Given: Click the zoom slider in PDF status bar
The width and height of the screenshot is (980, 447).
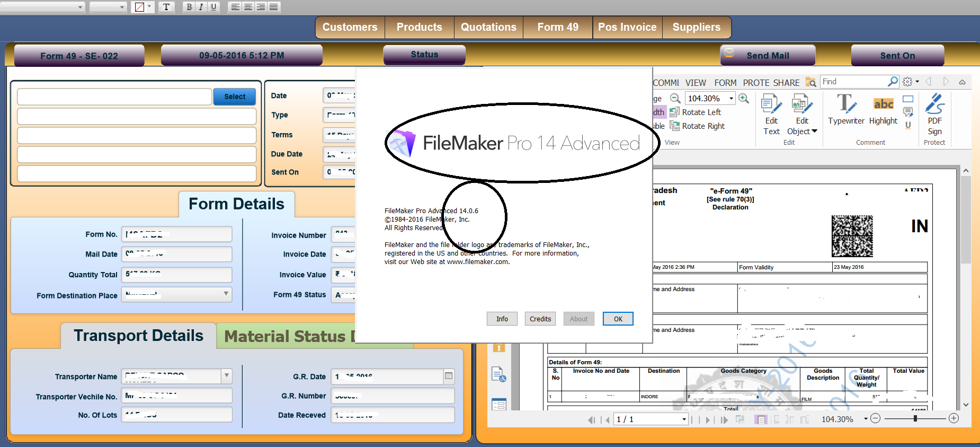Looking at the screenshot, I should coord(915,418).
